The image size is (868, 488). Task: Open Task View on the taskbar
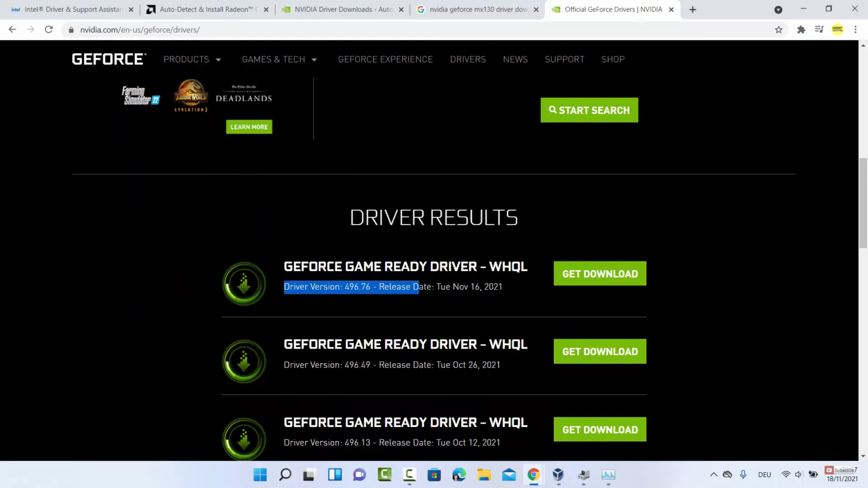coord(309,474)
